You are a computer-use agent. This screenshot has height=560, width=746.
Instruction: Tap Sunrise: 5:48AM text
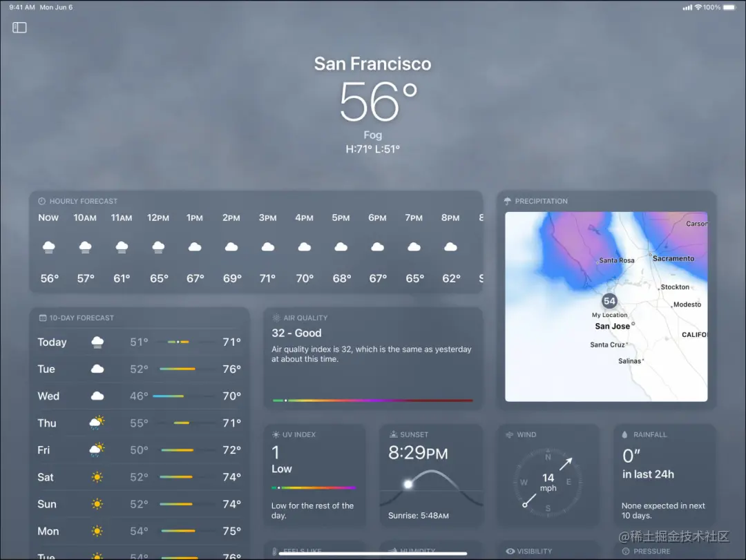tap(418, 516)
